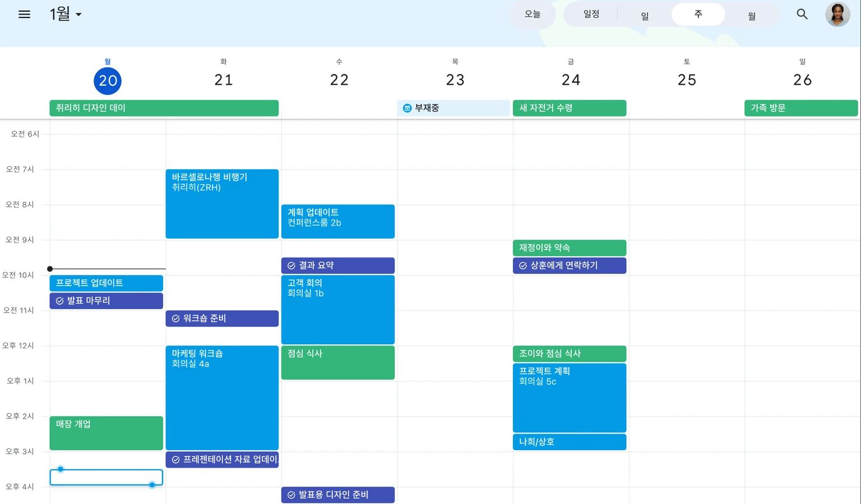Expand the 1월 month dropdown
Screen dimensions: 861x504
pos(65,14)
